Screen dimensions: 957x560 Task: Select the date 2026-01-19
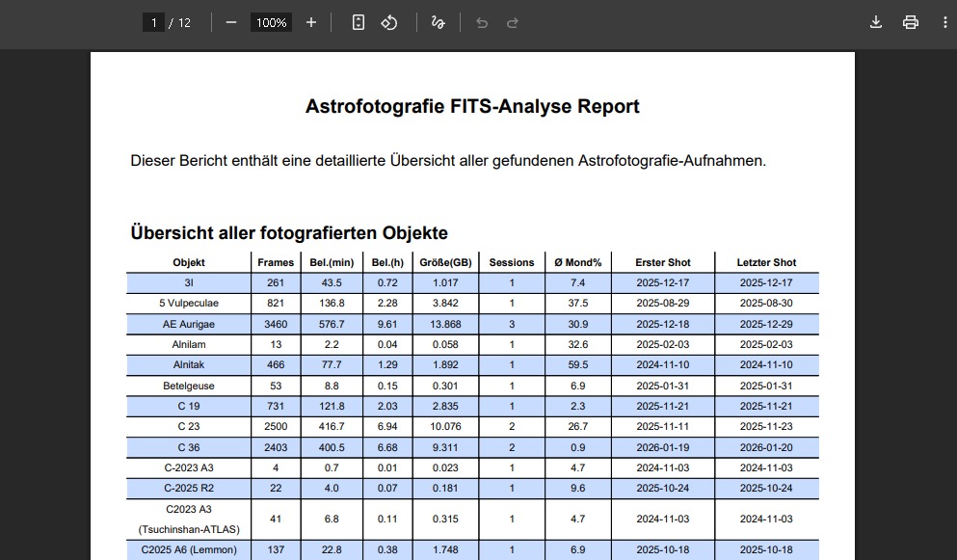click(x=663, y=447)
